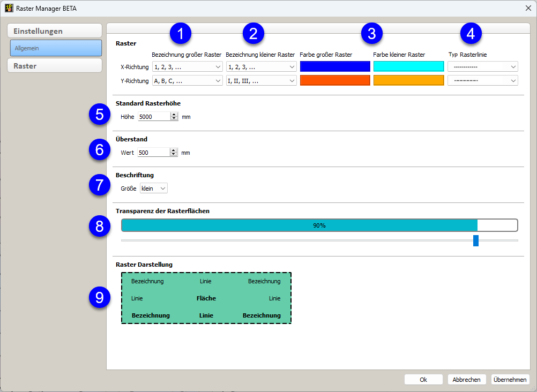This screenshot has height=392, width=537.
Task: Click the bold bottom-left Bezeichnung in preview
Action: (151, 315)
